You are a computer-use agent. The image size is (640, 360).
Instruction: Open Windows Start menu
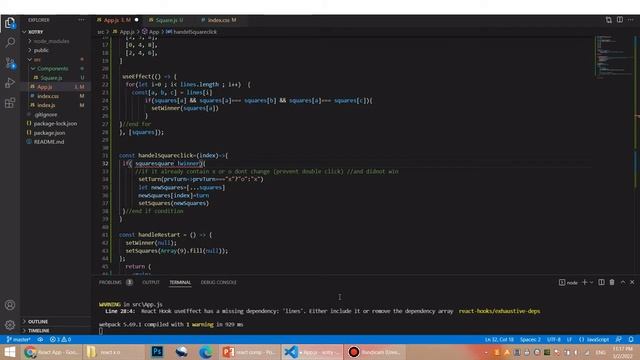click(x=10, y=352)
